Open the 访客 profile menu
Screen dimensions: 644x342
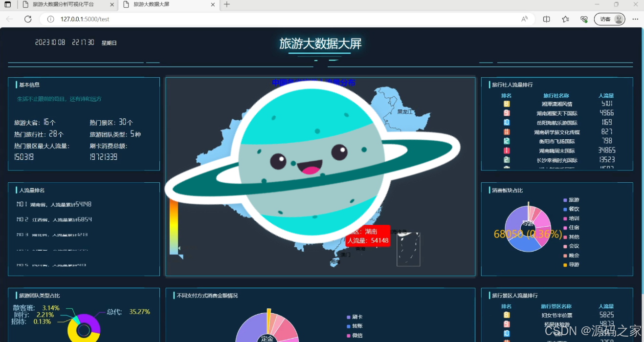coord(609,19)
